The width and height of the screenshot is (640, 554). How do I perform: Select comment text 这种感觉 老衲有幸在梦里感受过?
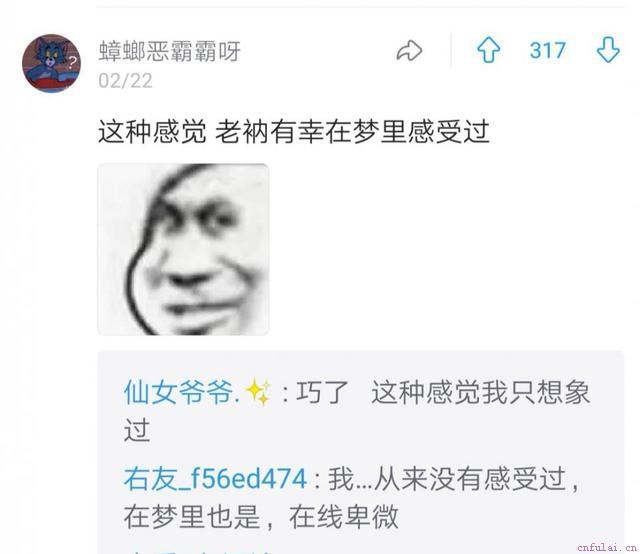[x=294, y=132]
